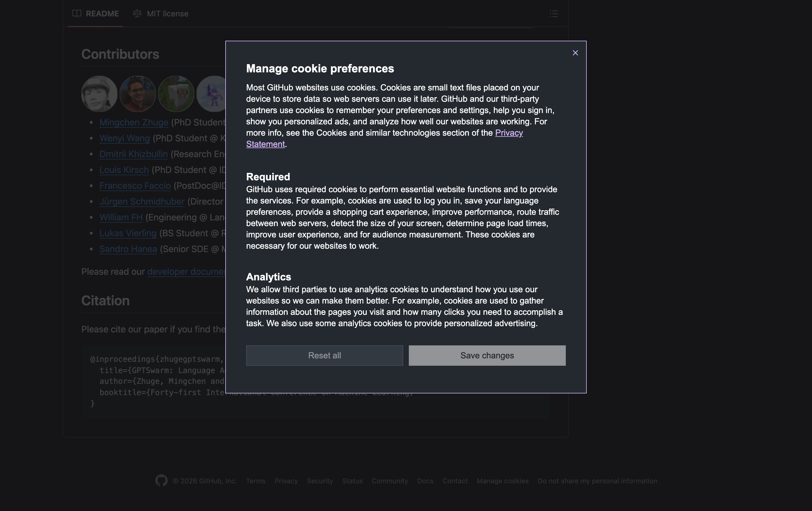The image size is (812, 511).
Task: Close the cookie preferences dialog
Action: point(575,53)
